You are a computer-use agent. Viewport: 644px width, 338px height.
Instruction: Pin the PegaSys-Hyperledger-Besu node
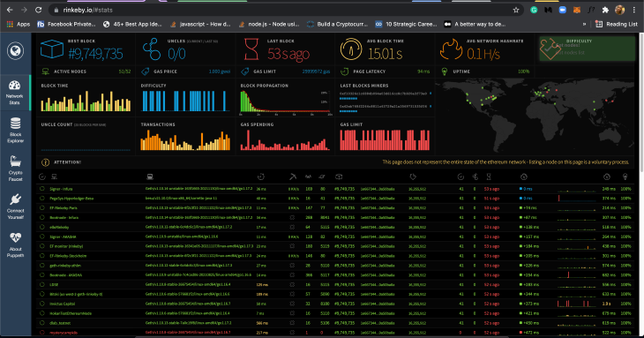point(41,199)
